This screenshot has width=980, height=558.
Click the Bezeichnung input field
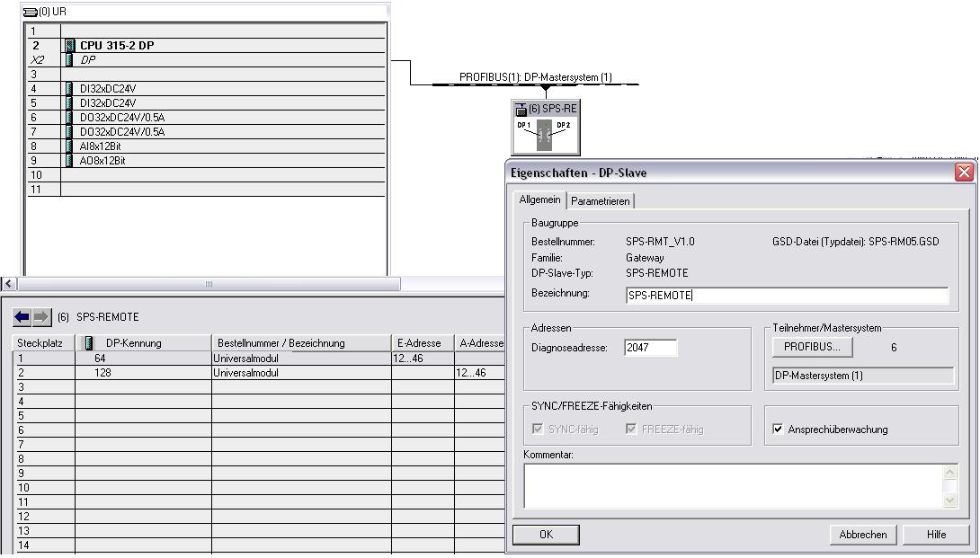(787, 296)
